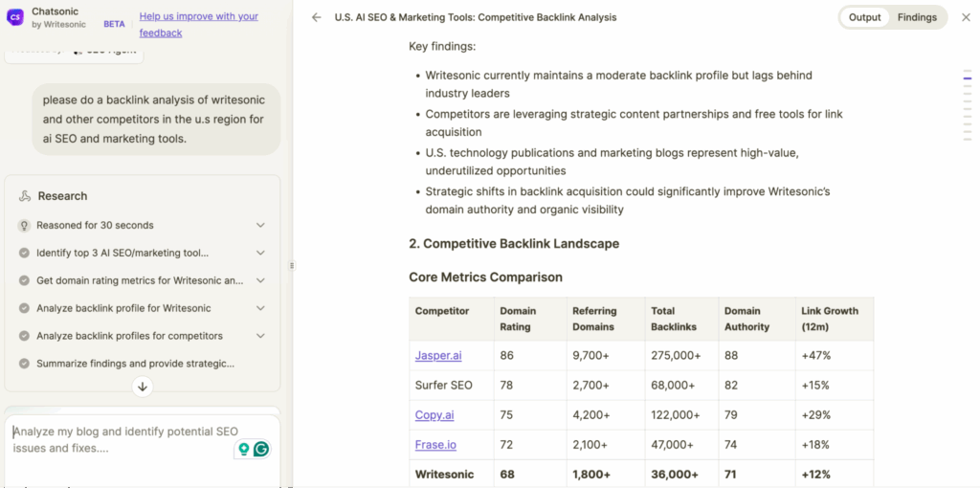
Task: Click checkmark icon for Analyze backlink profiles for competitors
Action: coord(24,336)
